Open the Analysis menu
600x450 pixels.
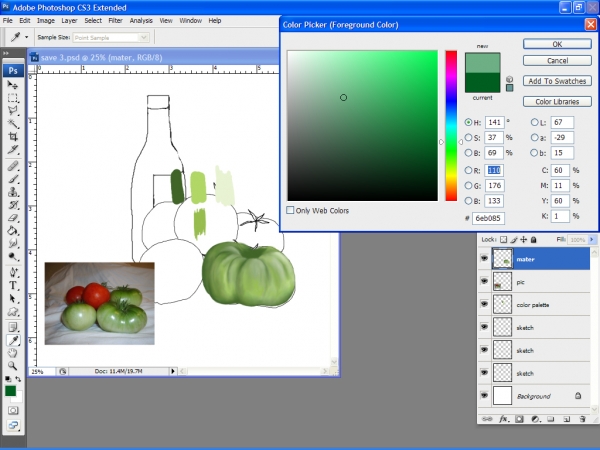point(141,21)
